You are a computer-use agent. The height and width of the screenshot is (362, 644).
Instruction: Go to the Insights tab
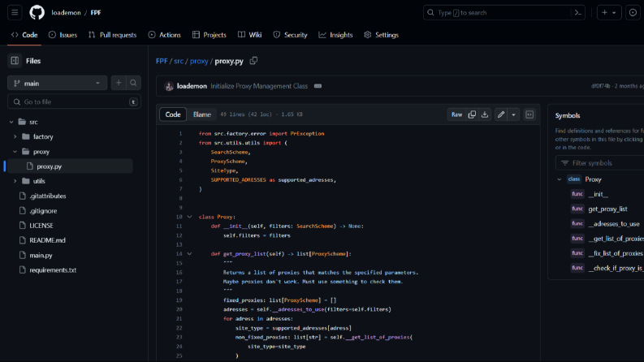coord(335,35)
